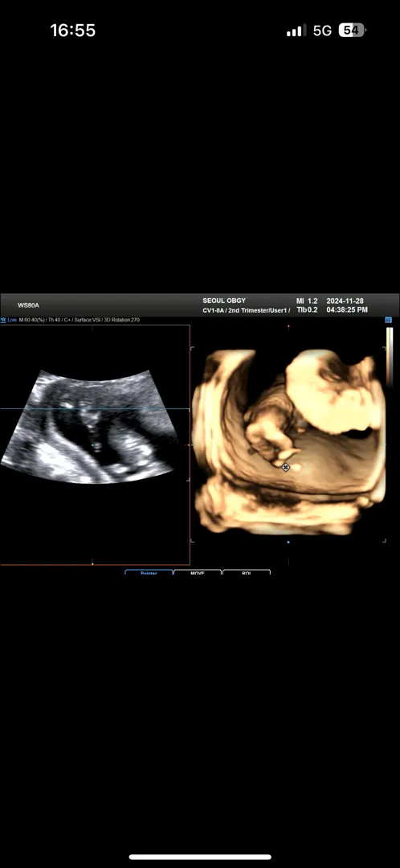Click the 5G network status indicator

point(323,31)
